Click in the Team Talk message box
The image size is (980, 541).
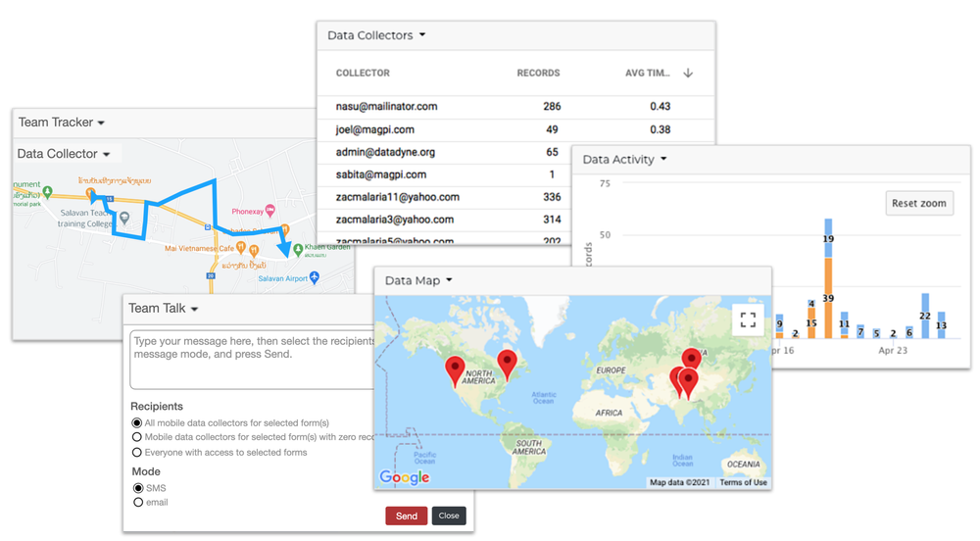(252, 360)
